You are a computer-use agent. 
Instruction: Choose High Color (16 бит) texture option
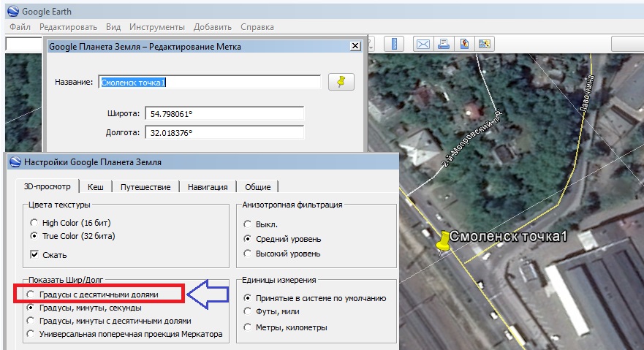[34, 222]
